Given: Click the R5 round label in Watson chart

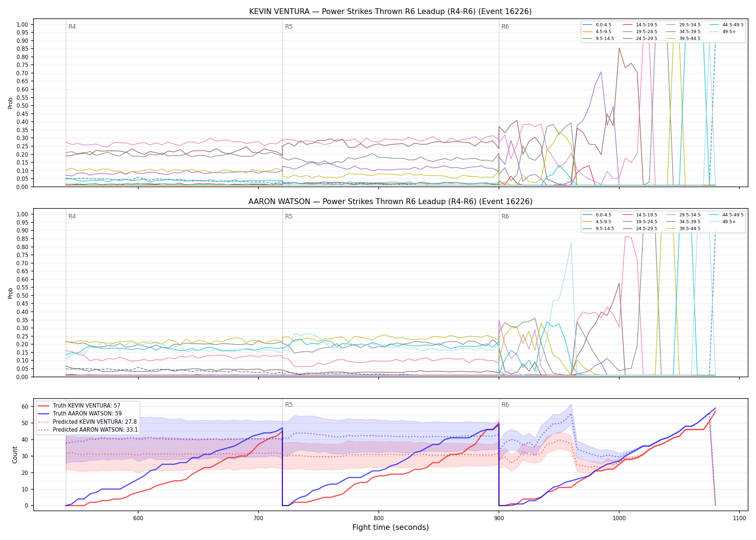Looking at the screenshot, I should (289, 216).
